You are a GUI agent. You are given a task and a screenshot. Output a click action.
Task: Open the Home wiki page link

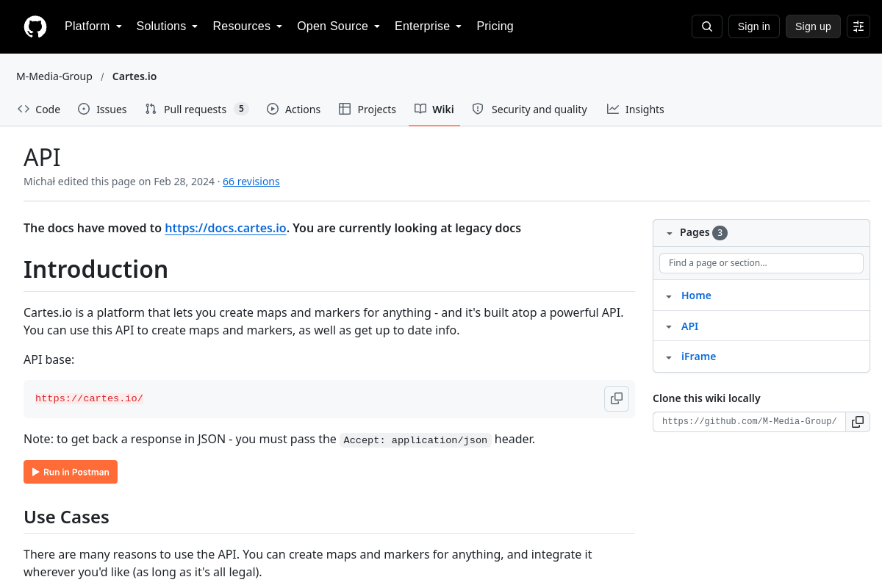coord(696,295)
